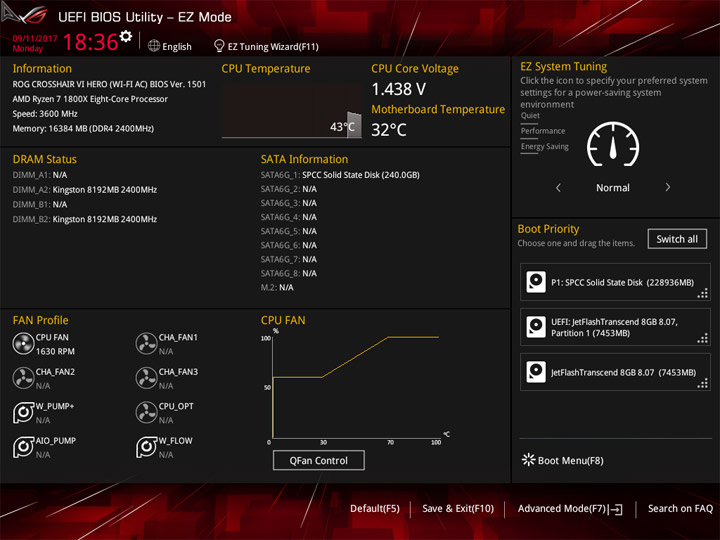Select the AIO_PUMP pump icon
720x540 pixels.
[23, 447]
